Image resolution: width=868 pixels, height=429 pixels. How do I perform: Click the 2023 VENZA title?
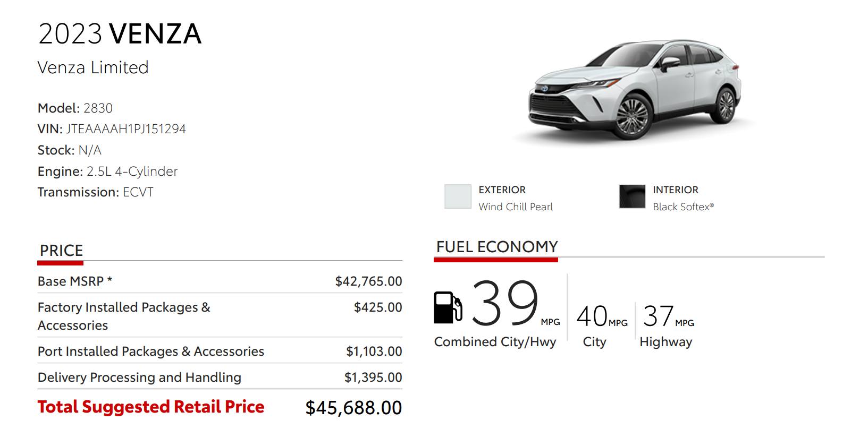click(x=120, y=34)
